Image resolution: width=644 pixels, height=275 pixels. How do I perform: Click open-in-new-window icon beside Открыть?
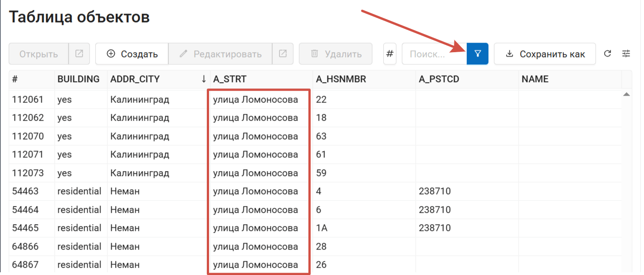pyautogui.click(x=79, y=54)
